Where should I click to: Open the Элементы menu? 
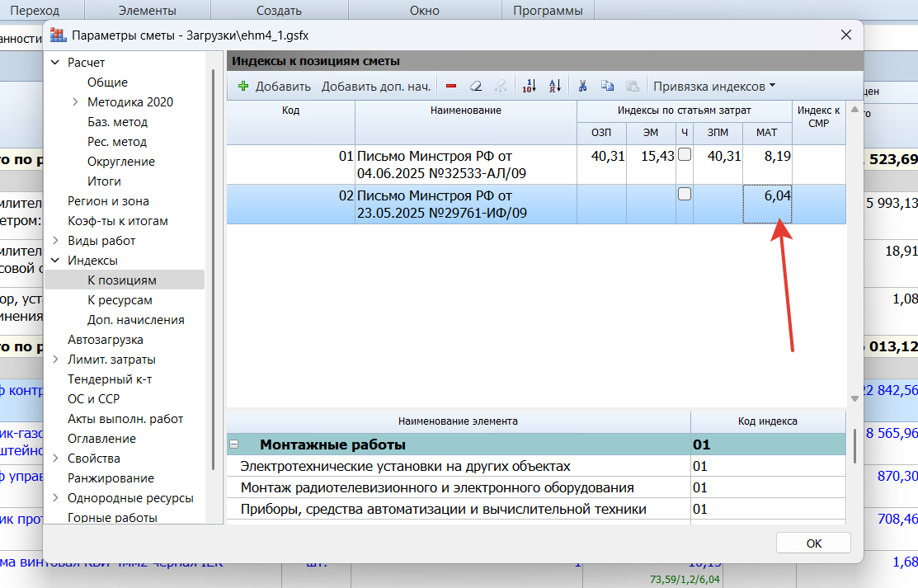coord(148,11)
